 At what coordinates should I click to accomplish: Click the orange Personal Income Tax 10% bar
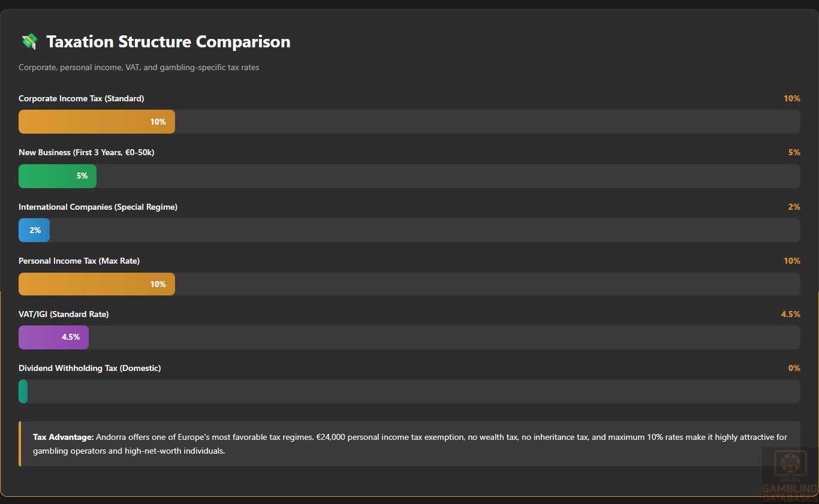(97, 284)
